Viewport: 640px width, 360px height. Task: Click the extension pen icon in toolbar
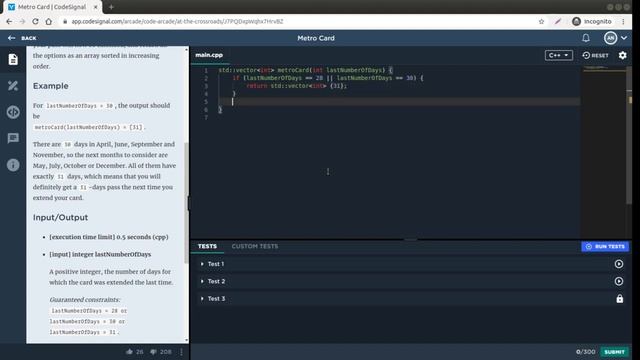[558, 22]
